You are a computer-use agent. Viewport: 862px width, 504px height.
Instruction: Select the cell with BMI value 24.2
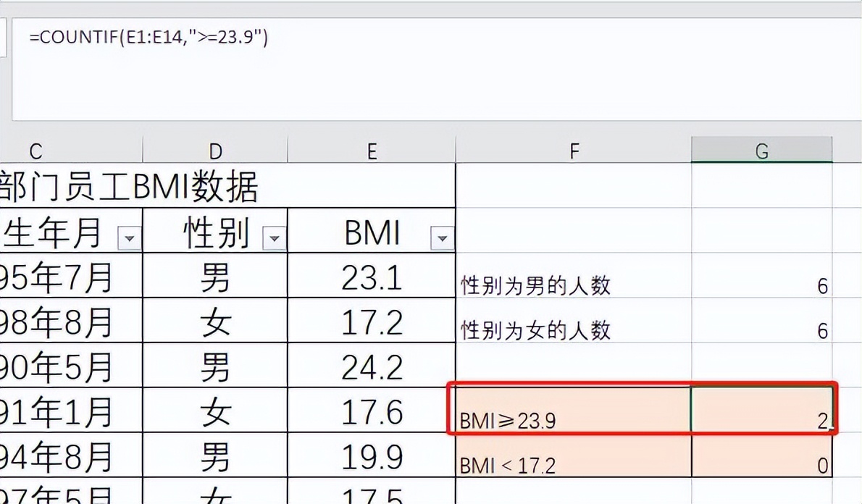372,367
